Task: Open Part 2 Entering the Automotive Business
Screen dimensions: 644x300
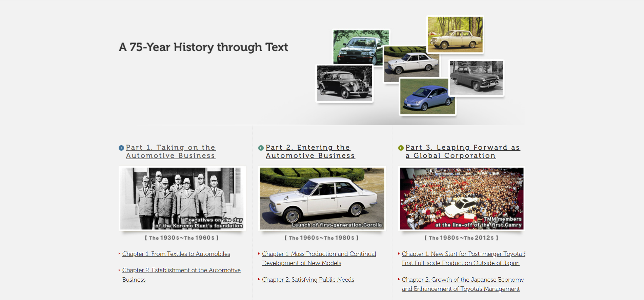Action: pyautogui.click(x=310, y=152)
